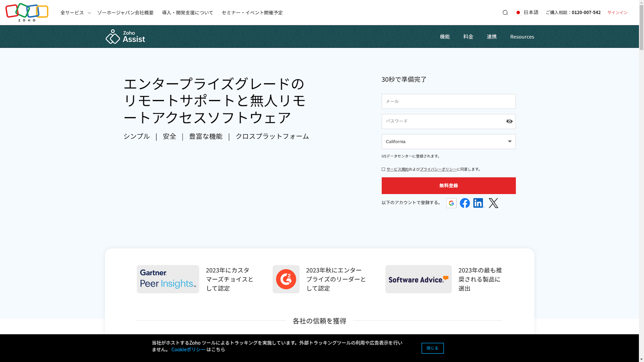Viewport: 644px width, 362px height.
Task: Click the Japan flag language icon
Action: [518, 13]
